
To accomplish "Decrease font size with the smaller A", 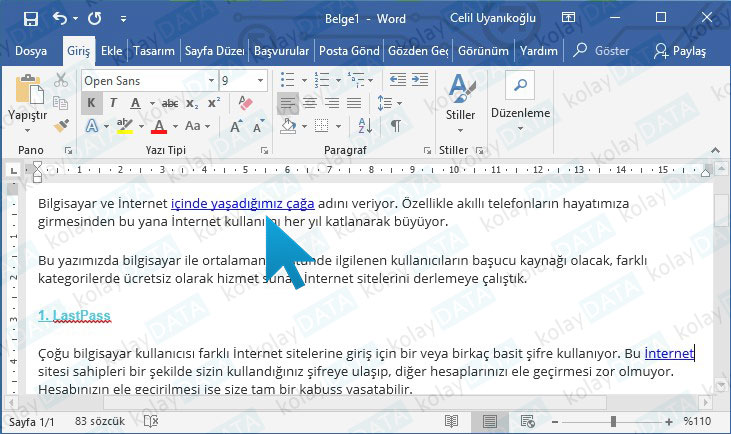I will 258,126.
